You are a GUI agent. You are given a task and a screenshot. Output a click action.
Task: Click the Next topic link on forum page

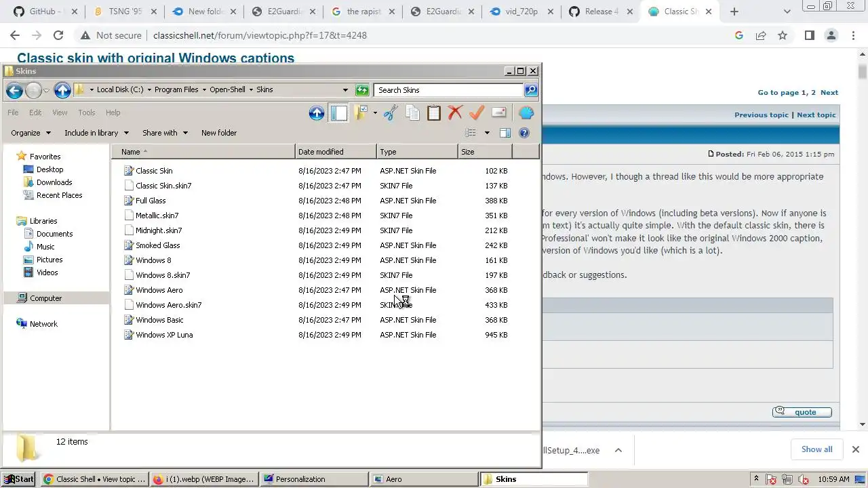[x=816, y=115]
